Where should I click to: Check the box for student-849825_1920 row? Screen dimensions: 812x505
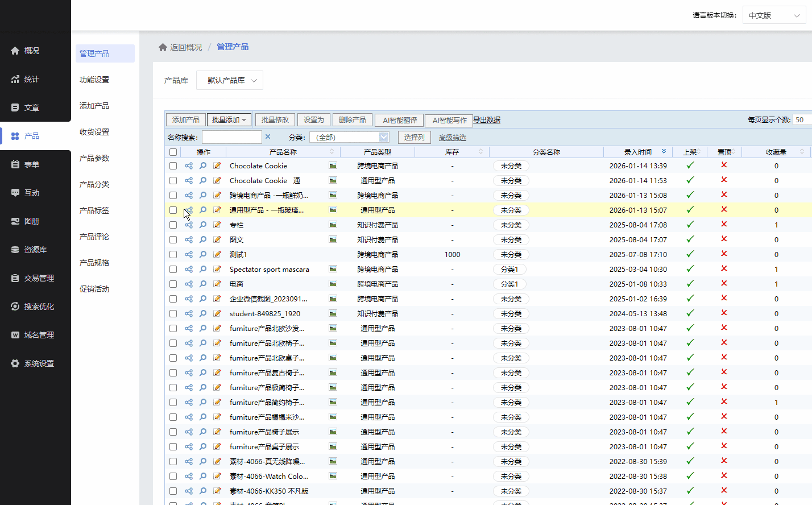tap(173, 314)
